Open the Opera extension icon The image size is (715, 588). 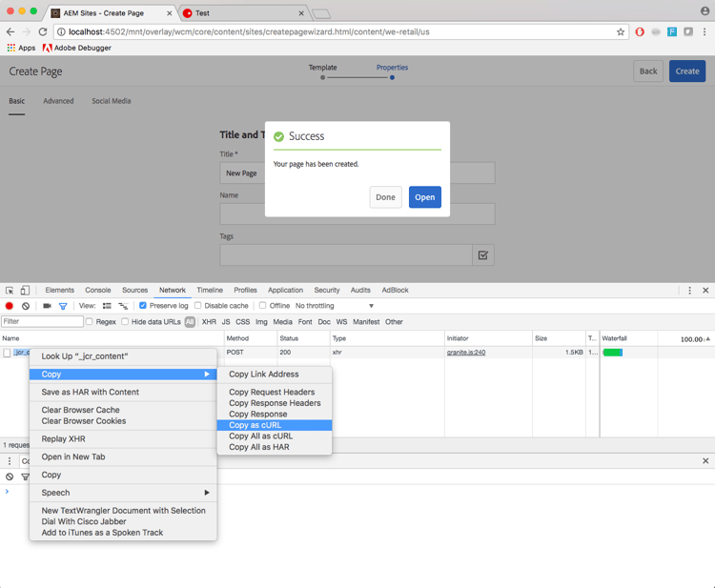(x=640, y=31)
